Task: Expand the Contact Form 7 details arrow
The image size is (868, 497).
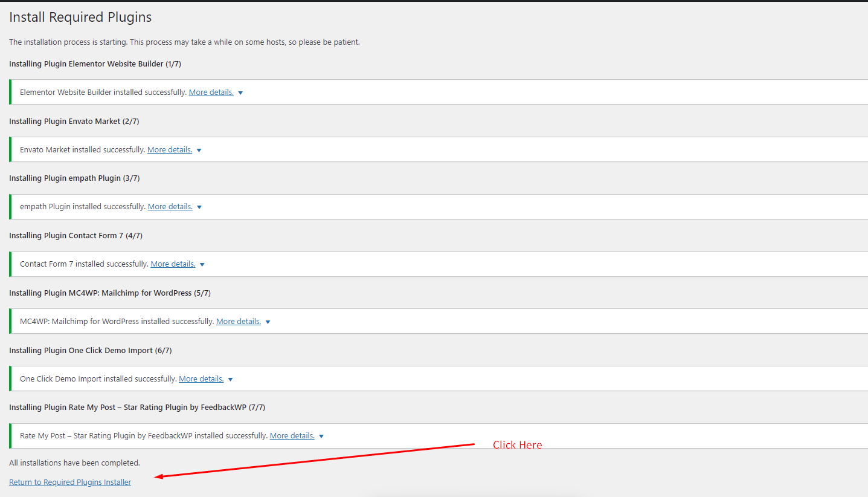Action: 202,265
